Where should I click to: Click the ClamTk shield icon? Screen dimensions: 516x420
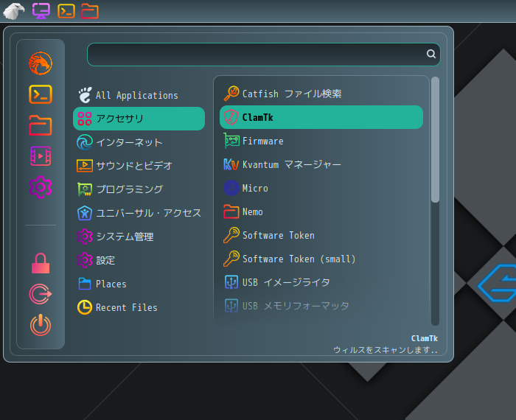(x=231, y=117)
